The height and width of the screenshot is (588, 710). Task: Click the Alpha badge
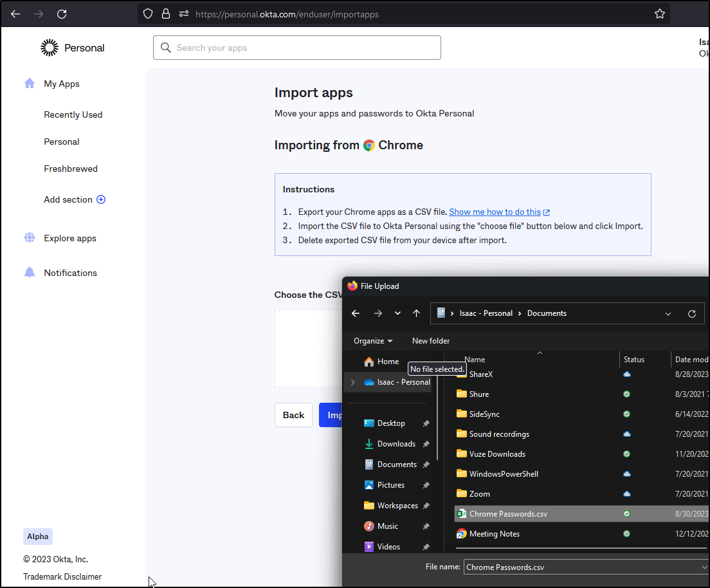[x=38, y=537]
